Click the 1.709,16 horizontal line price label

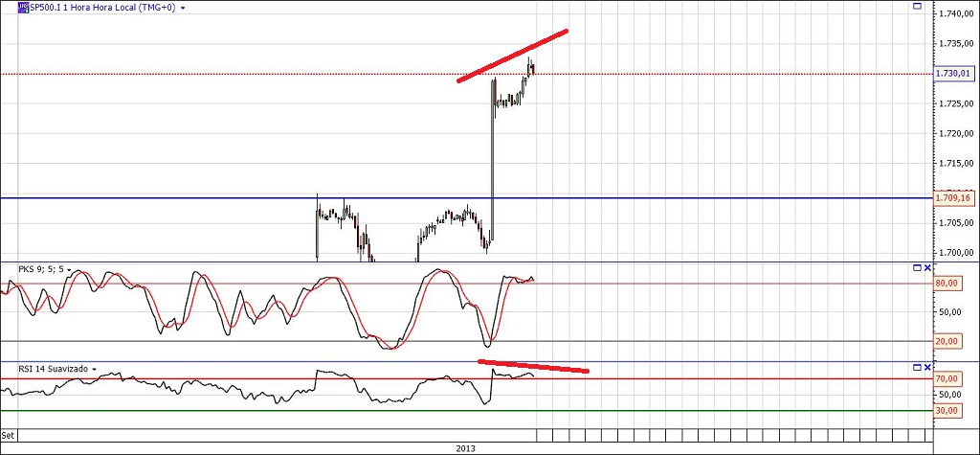pyautogui.click(x=954, y=197)
